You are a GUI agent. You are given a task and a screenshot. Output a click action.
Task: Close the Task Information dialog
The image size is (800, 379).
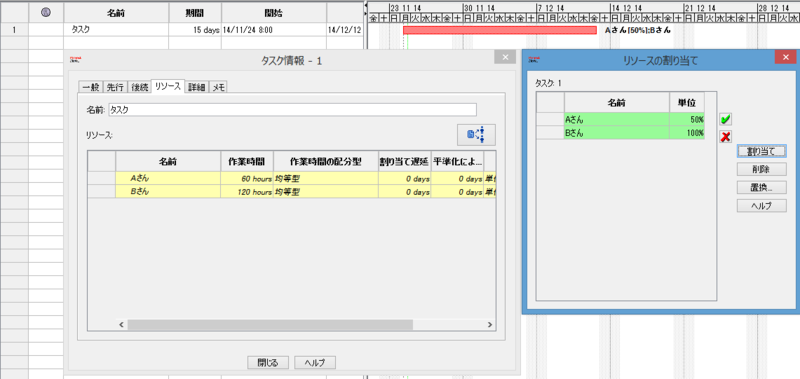(505, 57)
